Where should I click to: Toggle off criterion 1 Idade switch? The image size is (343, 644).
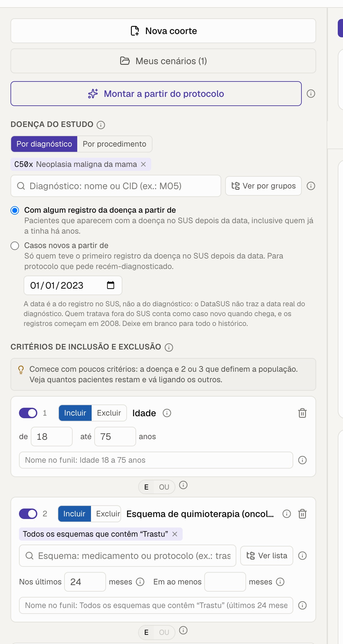28,413
